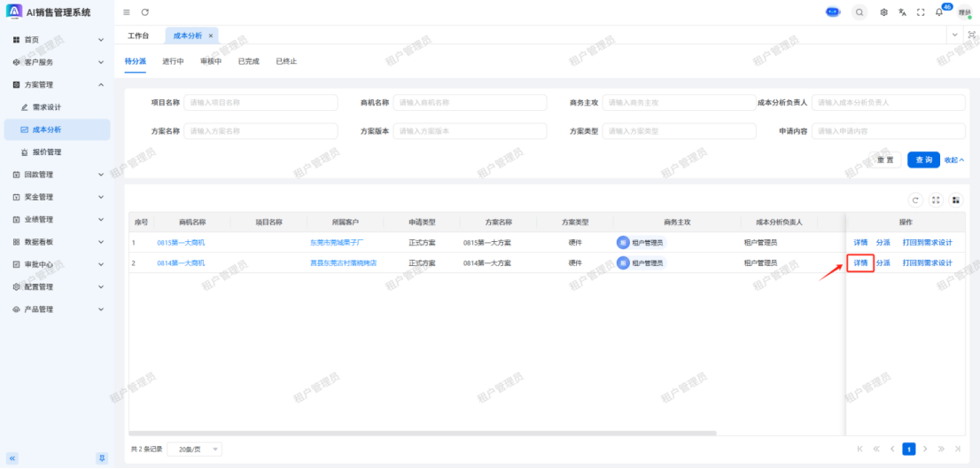Collapse the search filters via 收起
Image resolution: width=980 pixels, height=469 pixels.
pyautogui.click(x=953, y=160)
